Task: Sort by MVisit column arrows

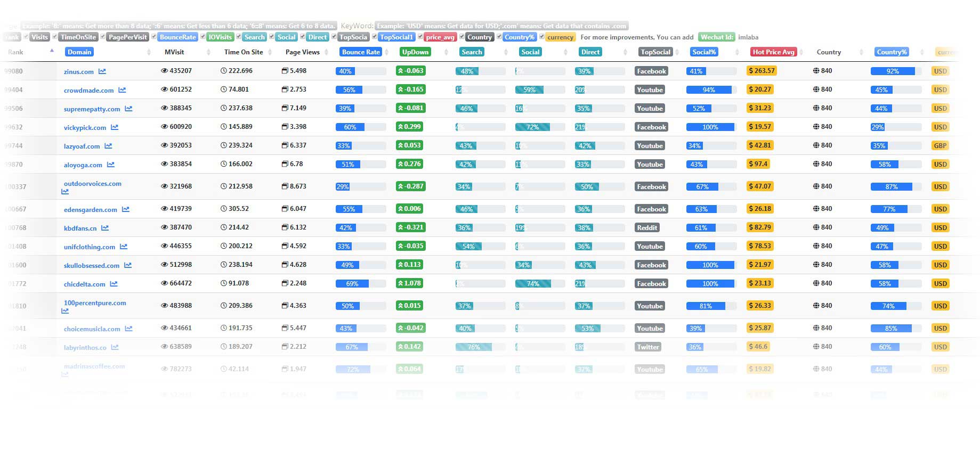Action: click(208, 52)
